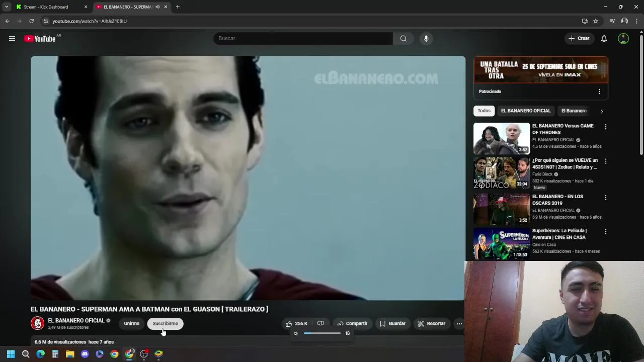Screen dimensions: 644x362
Task: Dislike the video with thumbs down
Action: click(320, 323)
